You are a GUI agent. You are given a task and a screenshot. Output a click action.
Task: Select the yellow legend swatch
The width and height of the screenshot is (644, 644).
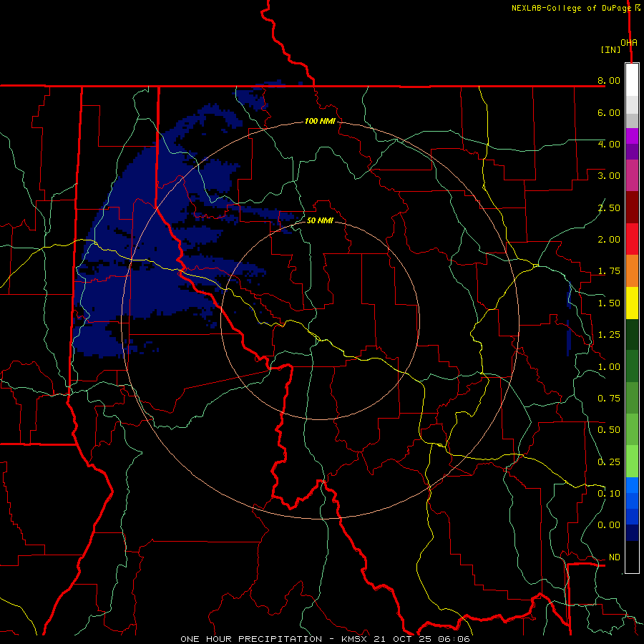tap(632, 303)
